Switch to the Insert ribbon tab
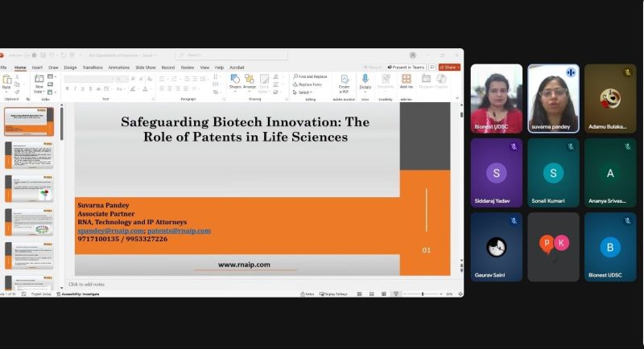This screenshot has height=349, width=644. coord(37,68)
